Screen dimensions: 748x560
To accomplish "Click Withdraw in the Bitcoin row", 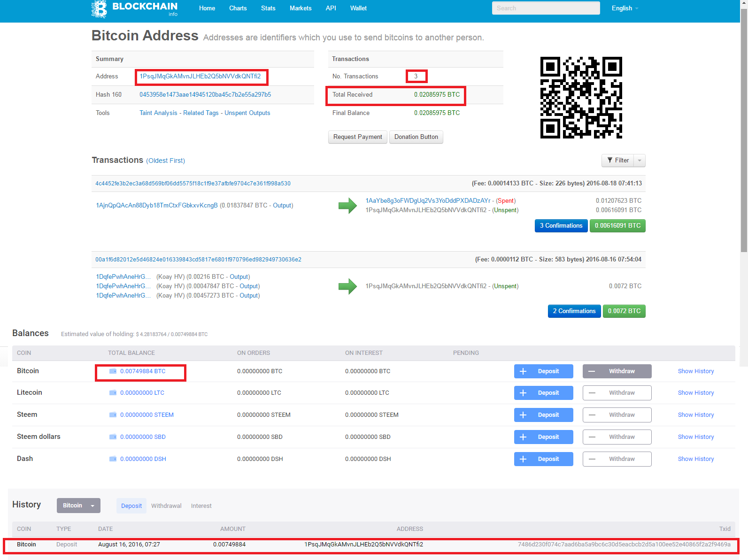I will point(617,371).
